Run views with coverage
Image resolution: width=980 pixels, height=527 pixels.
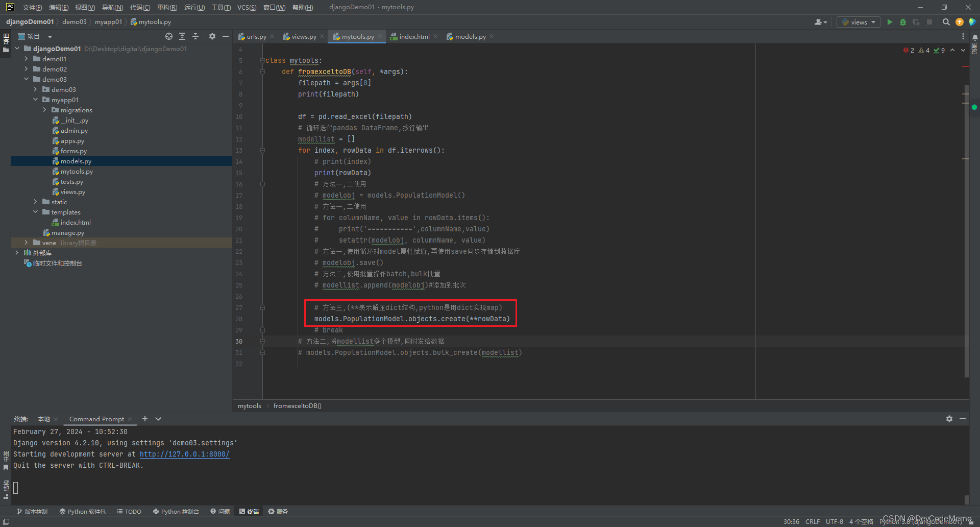(x=916, y=22)
